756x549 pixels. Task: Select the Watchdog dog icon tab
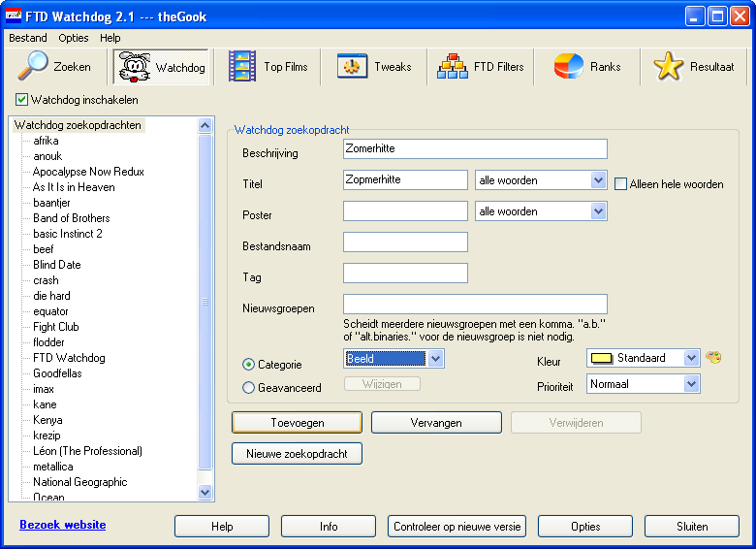coord(162,67)
